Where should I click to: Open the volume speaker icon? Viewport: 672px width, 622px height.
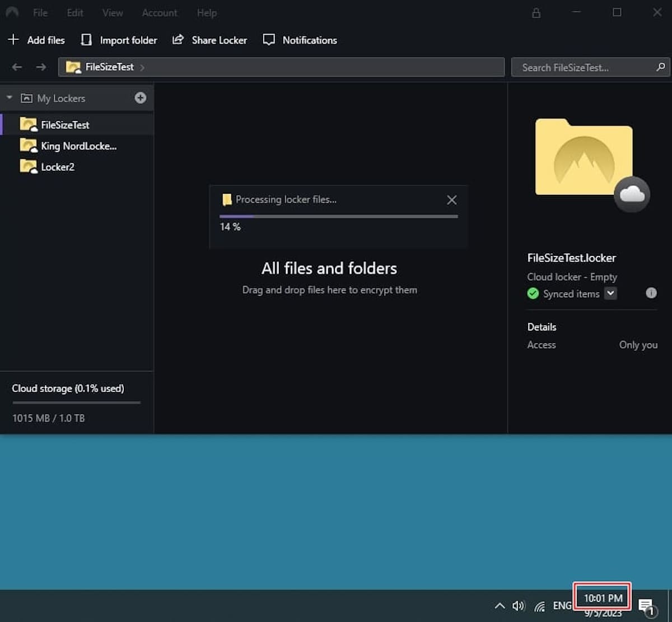click(x=519, y=606)
